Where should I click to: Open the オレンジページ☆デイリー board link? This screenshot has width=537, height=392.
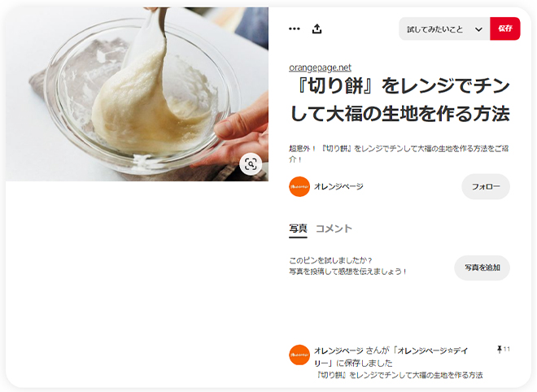(x=391, y=357)
